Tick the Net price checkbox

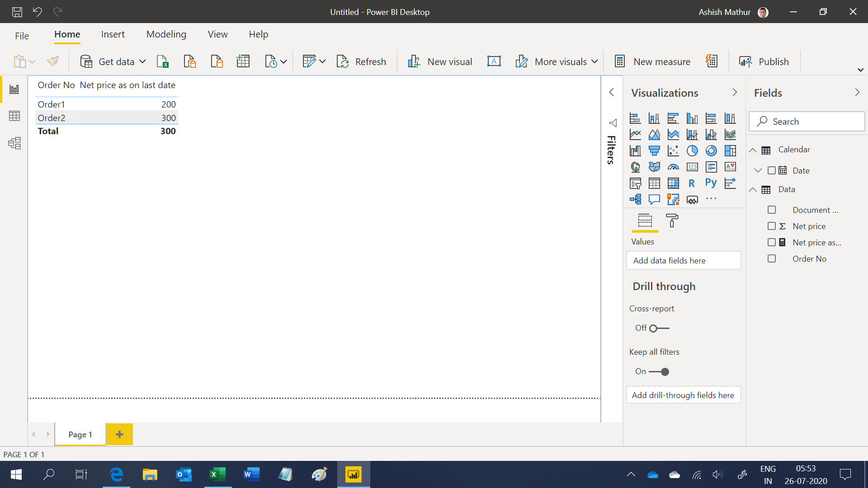pos(772,226)
